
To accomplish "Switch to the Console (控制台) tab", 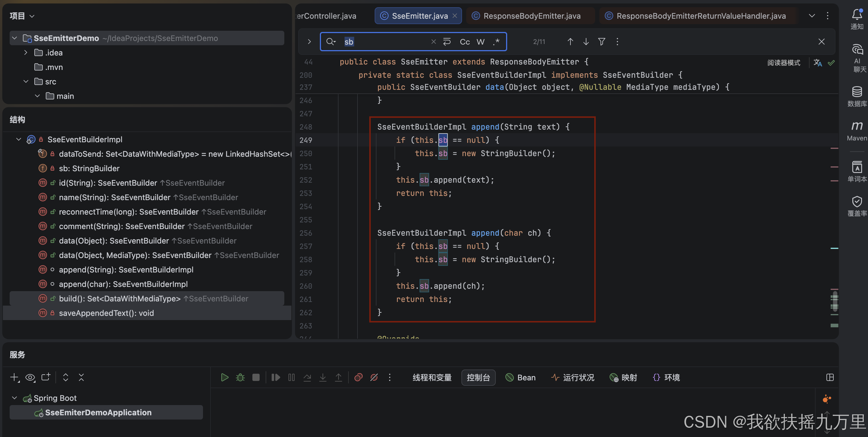I will pos(478,377).
